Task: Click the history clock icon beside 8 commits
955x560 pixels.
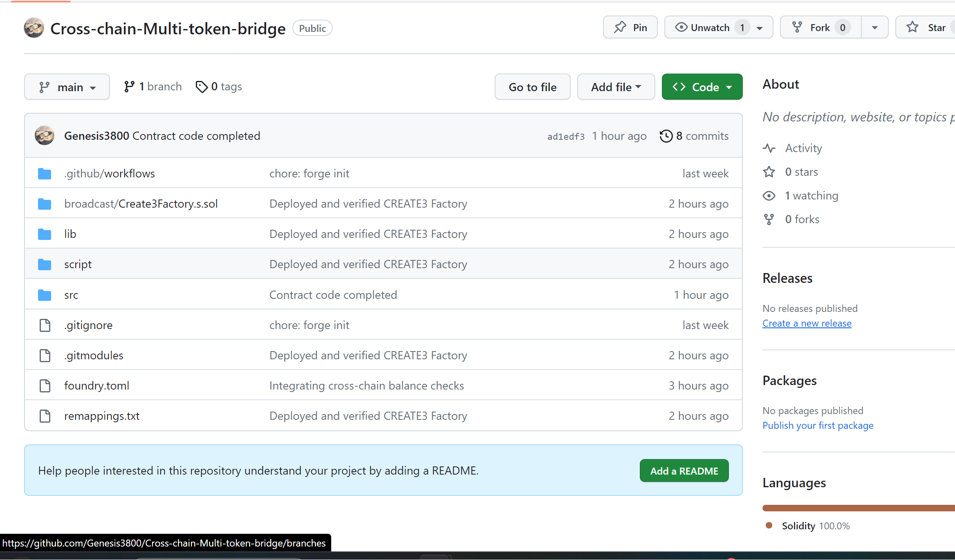Action: [x=666, y=136]
